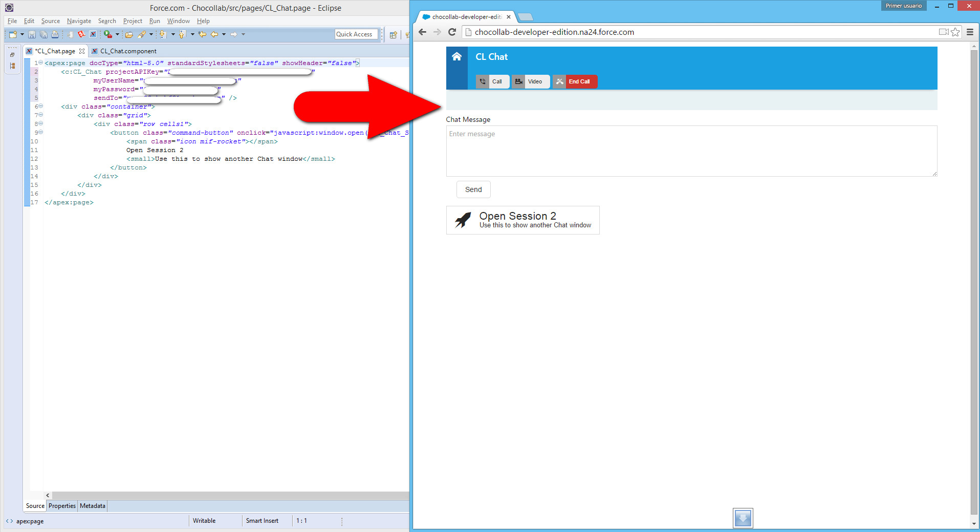This screenshot has width=980, height=532.
Task: Open the Run menu in Eclipse
Action: pyautogui.click(x=155, y=21)
